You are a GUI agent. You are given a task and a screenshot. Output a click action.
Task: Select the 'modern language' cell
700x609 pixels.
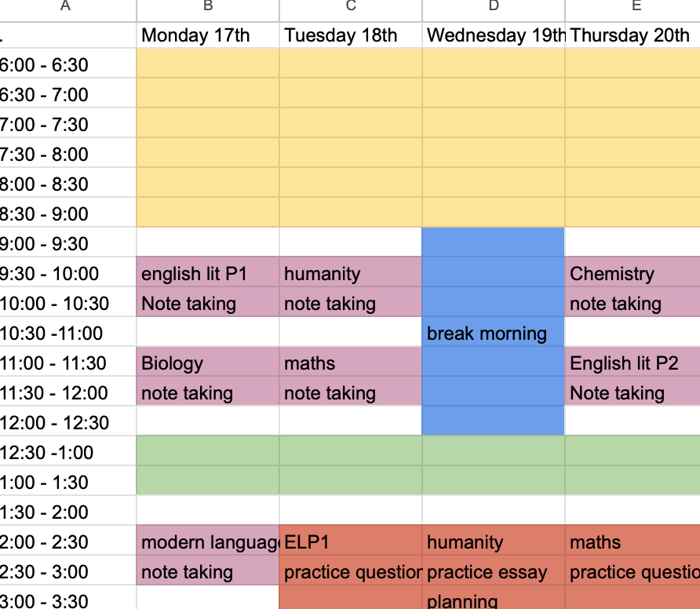tap(208, 542)
